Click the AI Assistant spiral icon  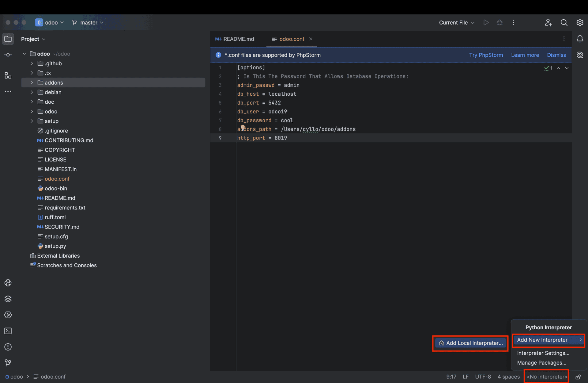click(x=580, y=55)
